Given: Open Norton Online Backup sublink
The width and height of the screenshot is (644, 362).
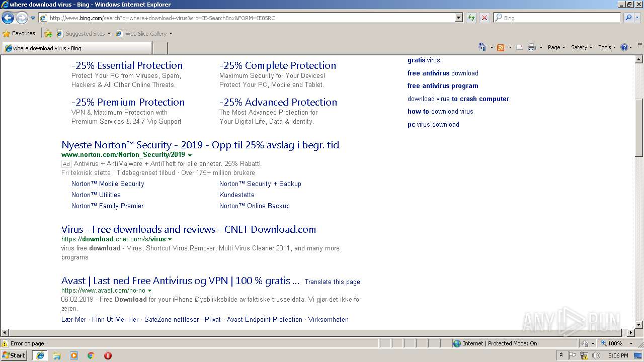Looking at the screenshot, I should click(255, 206).
